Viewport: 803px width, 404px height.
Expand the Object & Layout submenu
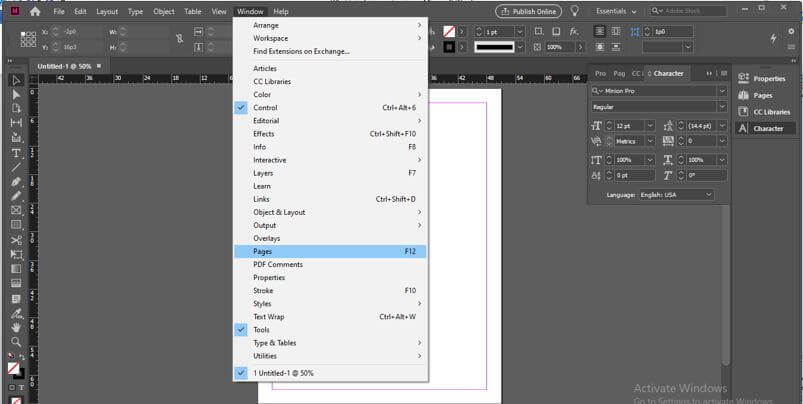(330, 212)
